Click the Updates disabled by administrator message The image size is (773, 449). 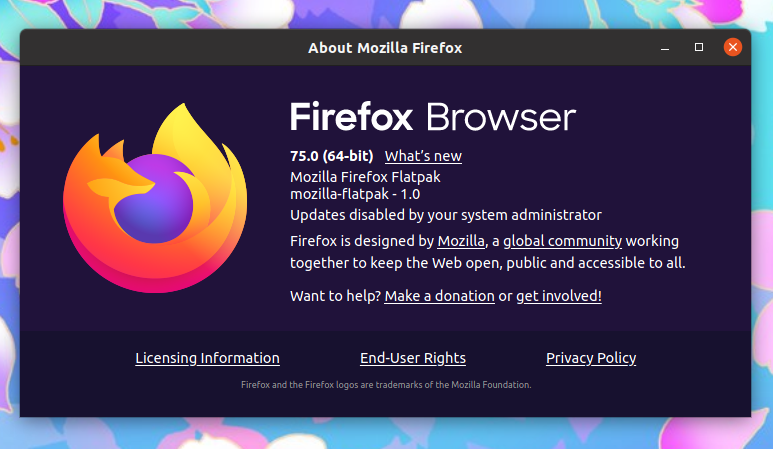click(446, 215)
